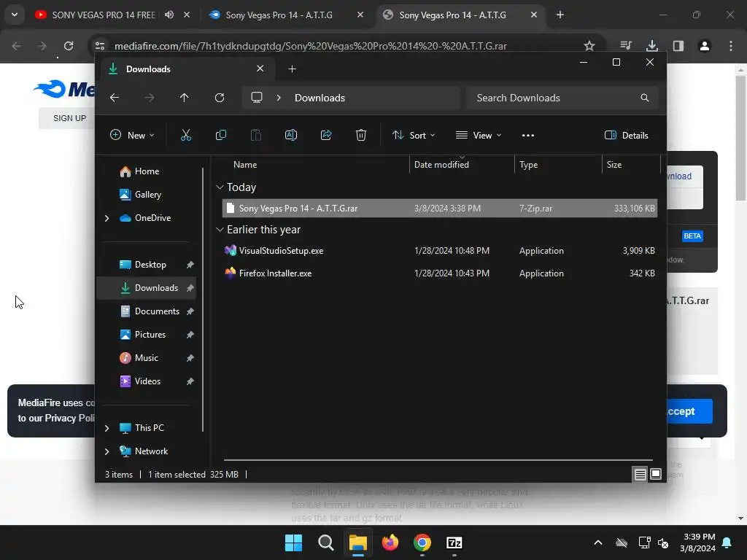
Task: Expand OneDrive in navigation pane
Action: (x=107, y=218)
